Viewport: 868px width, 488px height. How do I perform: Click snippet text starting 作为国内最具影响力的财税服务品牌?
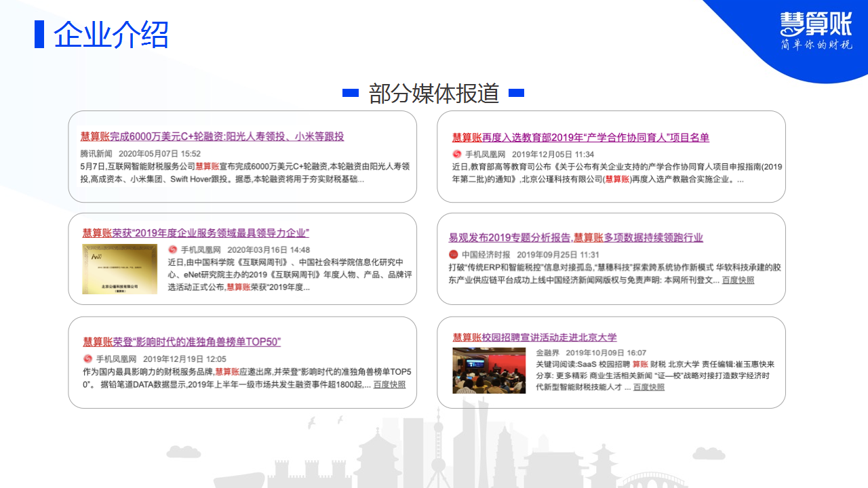tap(247, 378)
